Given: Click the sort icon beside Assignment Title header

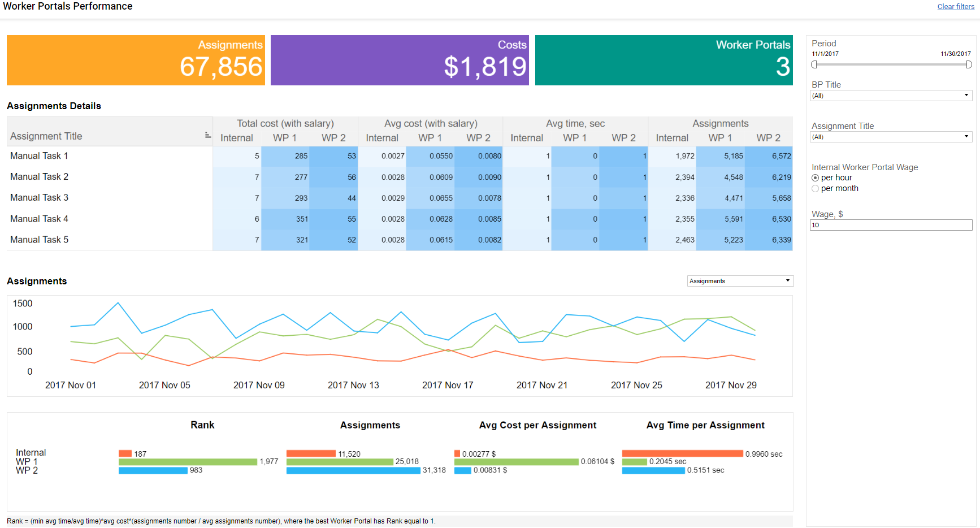Looking at the screenshot, I should click(x=207, y=135).
